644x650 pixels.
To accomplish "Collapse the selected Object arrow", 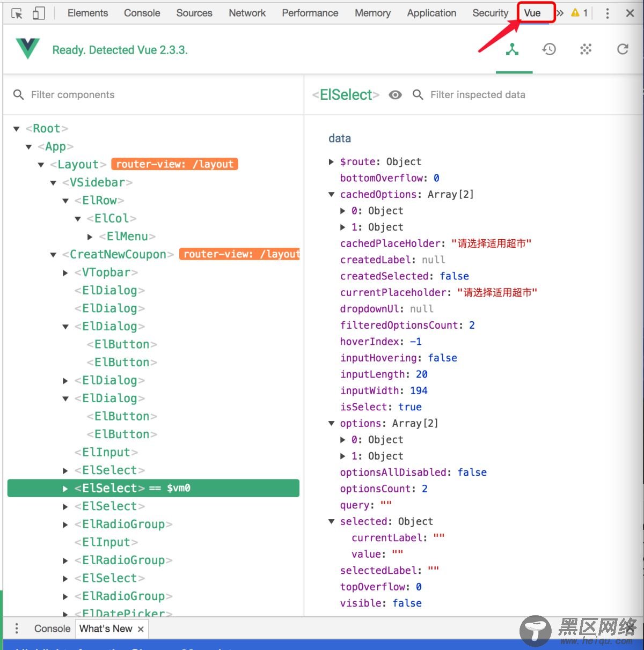I will tap(332, 521).
